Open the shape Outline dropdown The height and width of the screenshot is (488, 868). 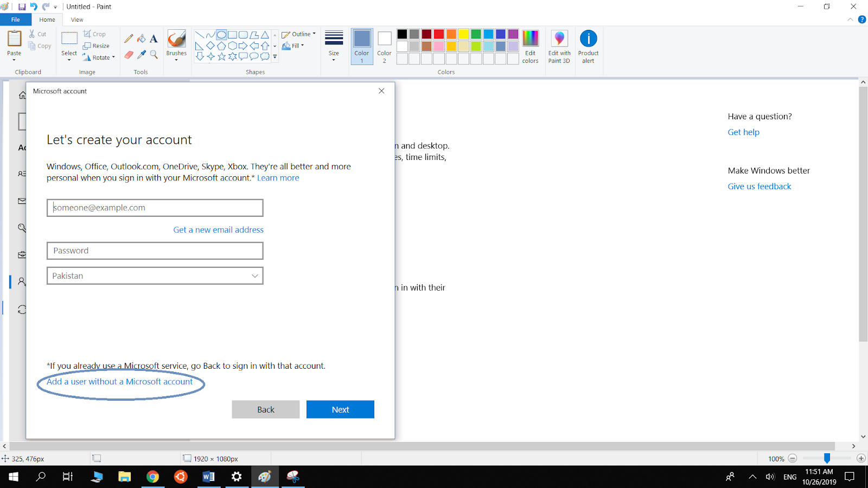point(298,34)
